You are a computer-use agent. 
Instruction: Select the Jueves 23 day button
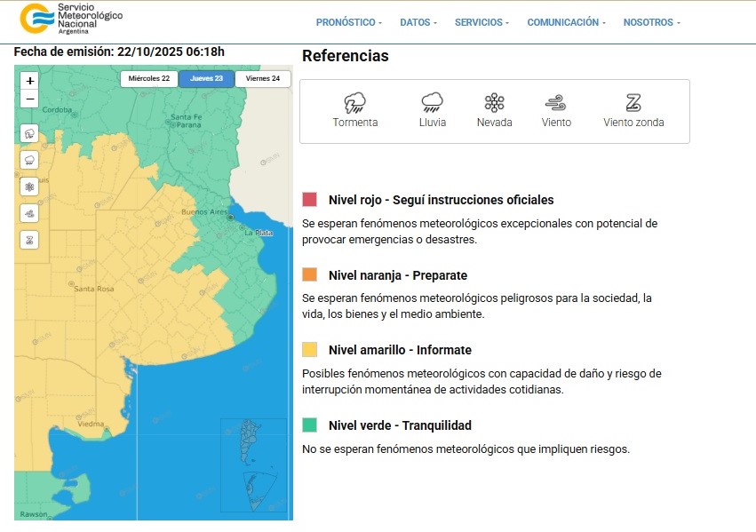pyautogui.click(x=206, y=79)
